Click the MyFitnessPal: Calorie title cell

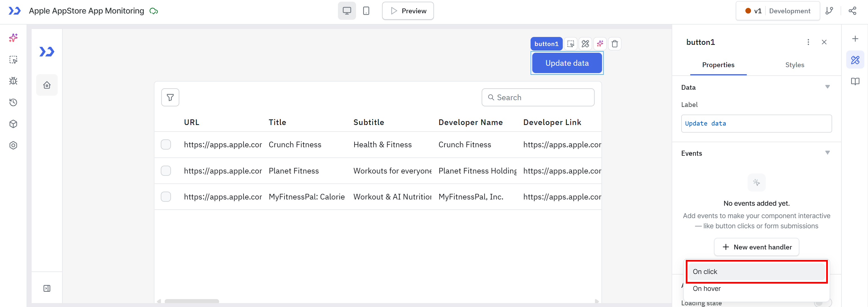[x=307, y=197]
